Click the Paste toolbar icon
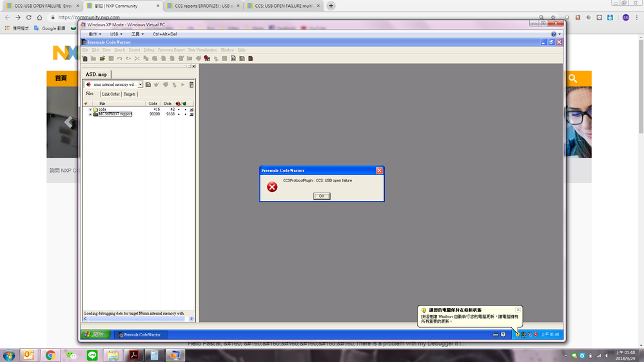The width and height of the screenshot is (644, 362). 155,59
